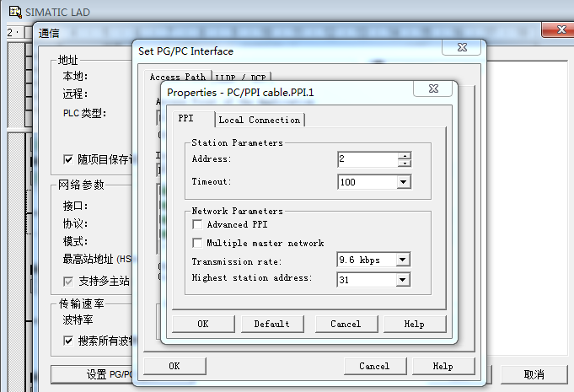Click the station Address input field
The image size is (574, 392).
tap(367, 159)
